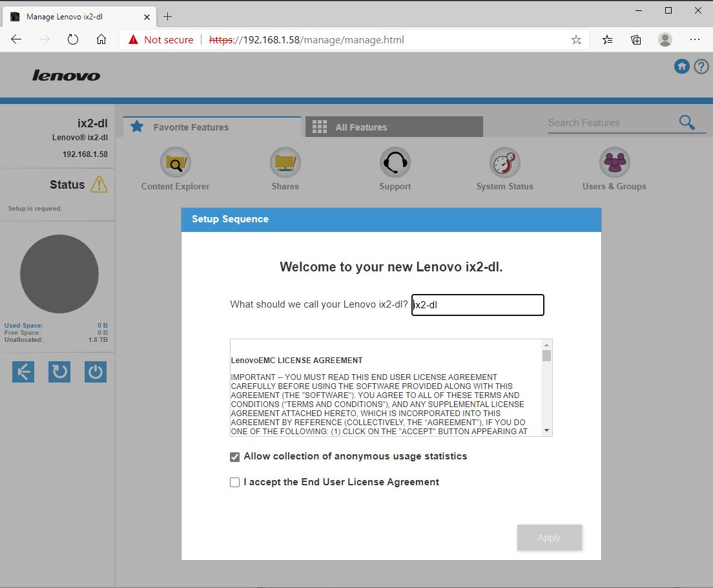Select the Favorite Features tab
Viewport: 713px width, 588px height.
click(x=212, y=127)
